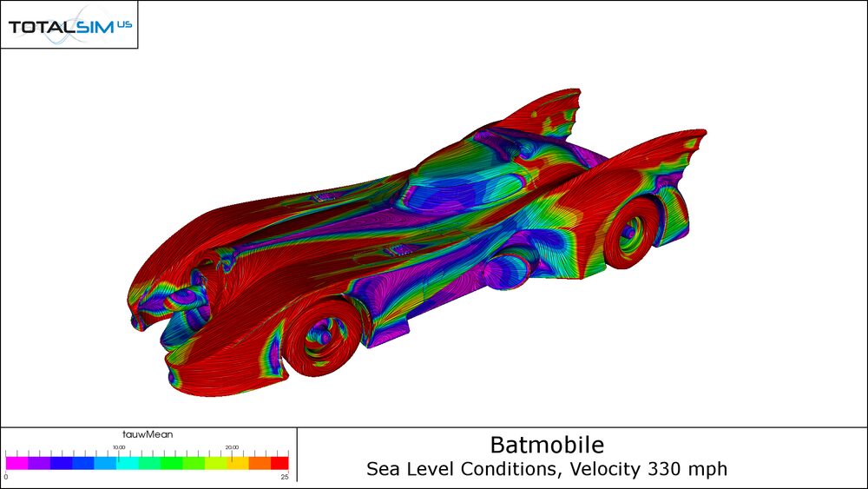Click the '0' legend minimum value
868x489 pixels.
pos(6,477)
